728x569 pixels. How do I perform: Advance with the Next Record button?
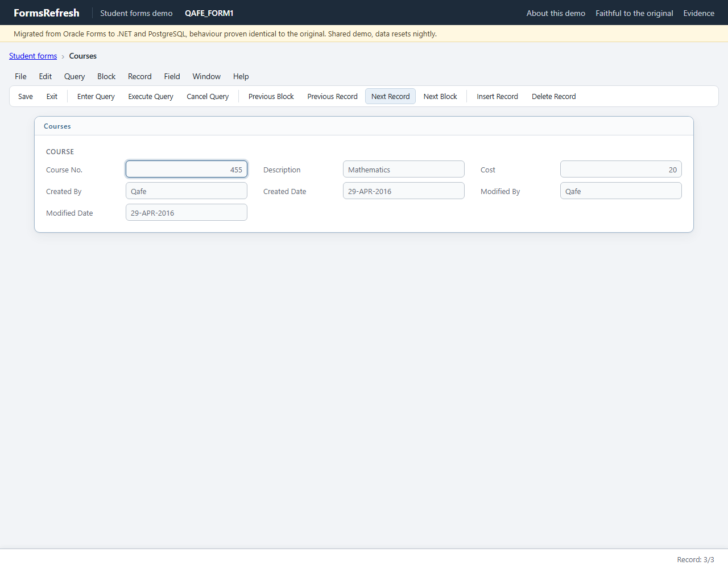pyautogui.click(x=391, y=96)
